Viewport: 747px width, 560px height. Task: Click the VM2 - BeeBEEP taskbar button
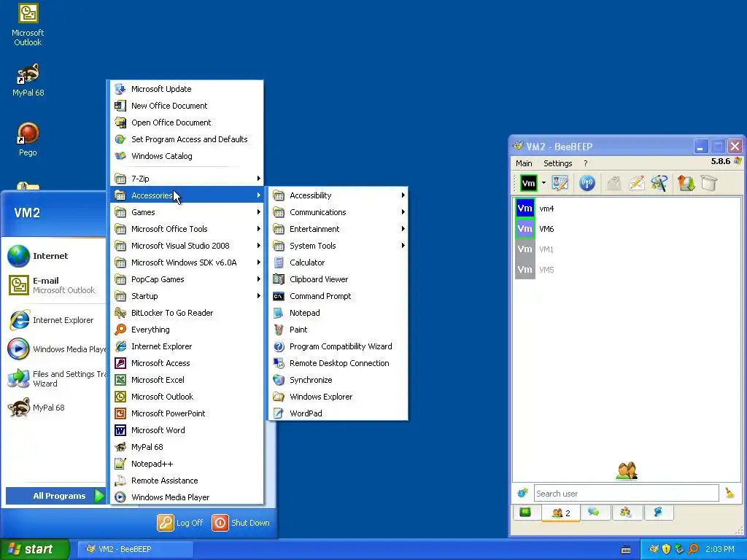(135, 549)
